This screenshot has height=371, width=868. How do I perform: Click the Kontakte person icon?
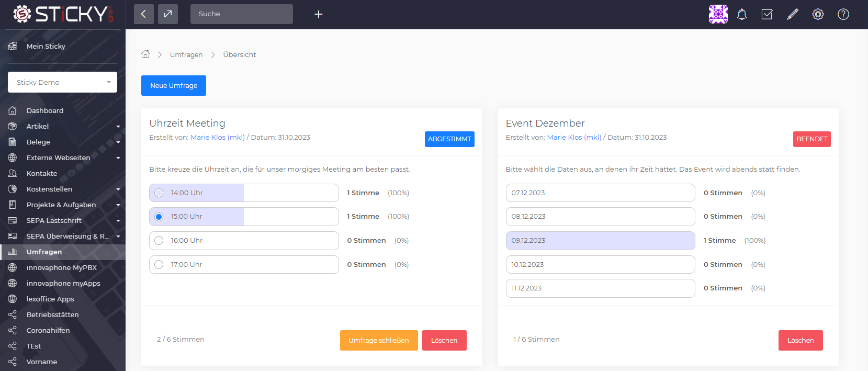[13, 173]
